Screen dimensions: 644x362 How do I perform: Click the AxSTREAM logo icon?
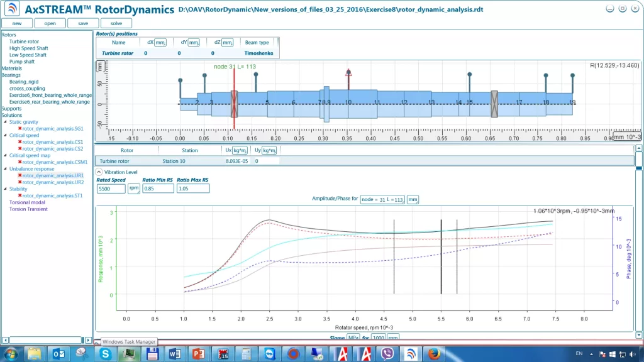(11, 9)
